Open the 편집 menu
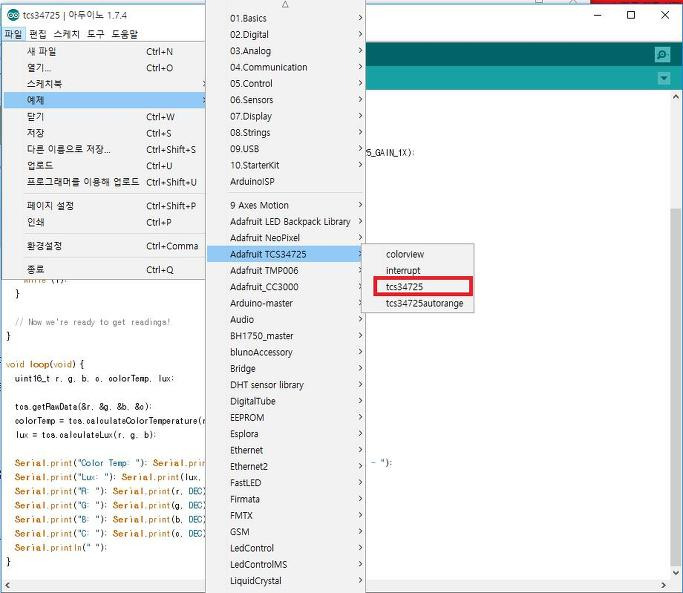The height and width of the screenshot is (593, 683). tap(38, 34)
